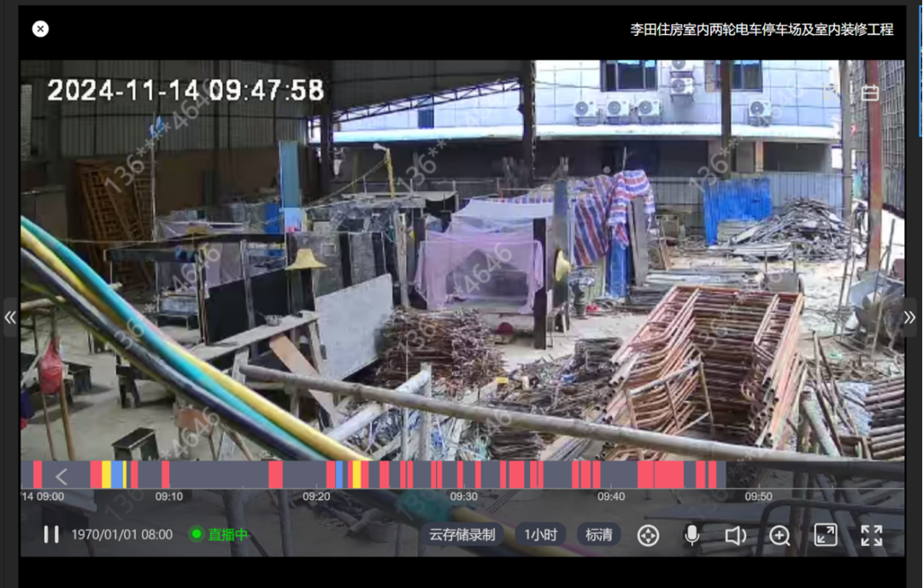Open the 1小时 time range selector
This screenshot has width=923, height=588.
point(540,535)
